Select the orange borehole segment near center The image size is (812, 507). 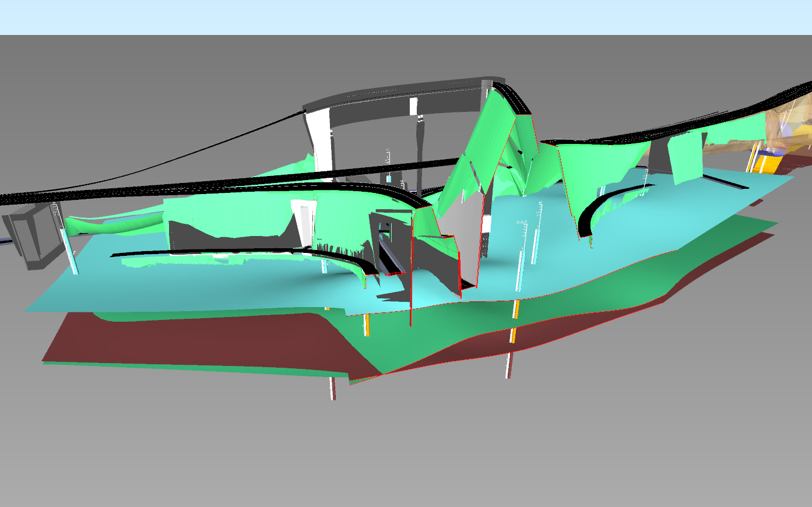coord(367,326)
